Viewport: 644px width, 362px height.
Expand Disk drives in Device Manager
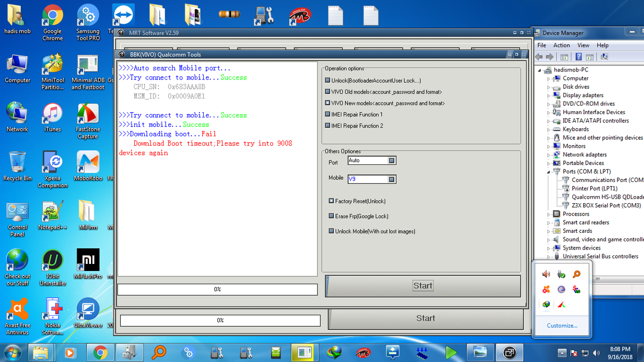point(549,86)
